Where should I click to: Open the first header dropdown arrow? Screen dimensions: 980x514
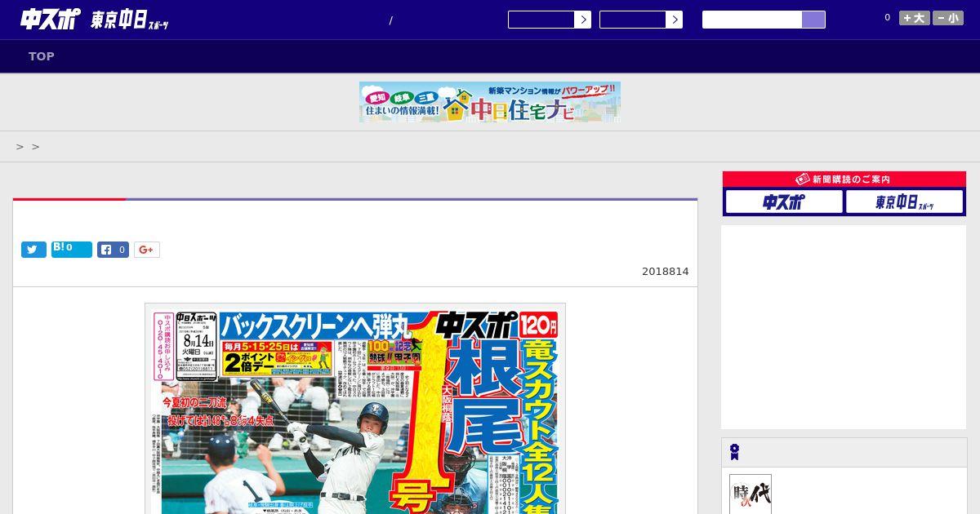coord(582,20)
